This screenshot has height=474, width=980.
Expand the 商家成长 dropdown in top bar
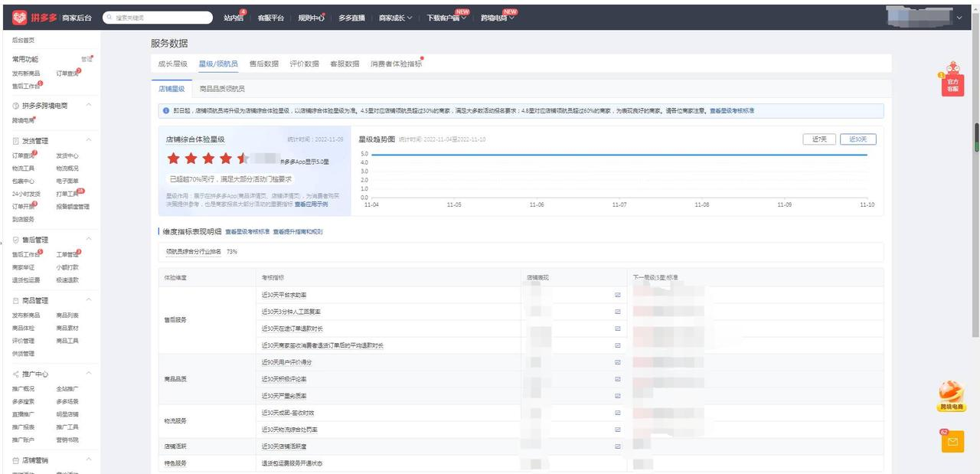tap(395, 18)
